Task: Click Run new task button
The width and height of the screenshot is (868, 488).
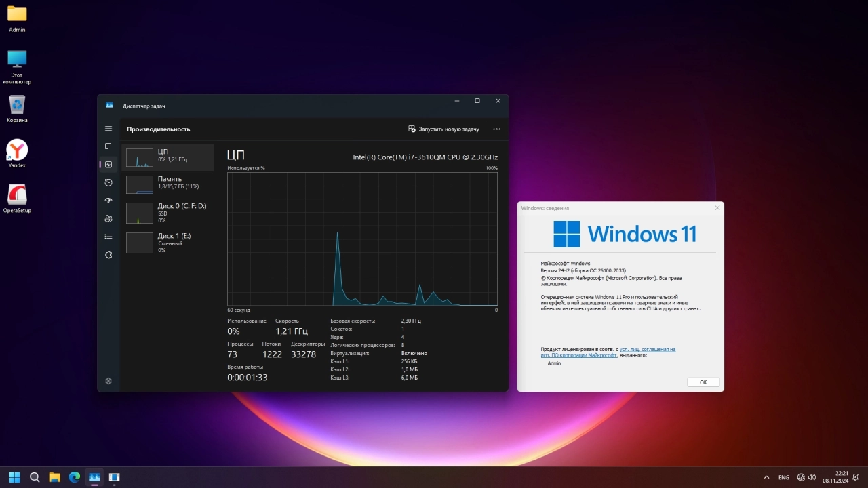Action: click(x=443, y=129)
